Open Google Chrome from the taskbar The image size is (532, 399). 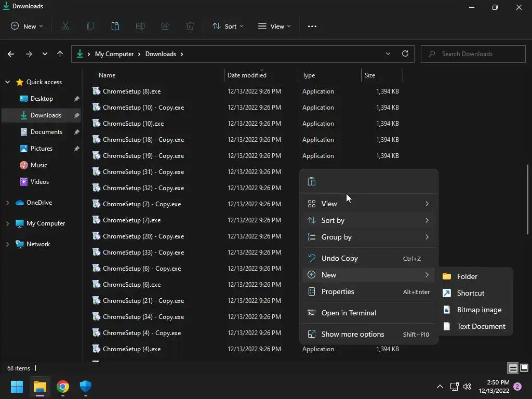tap(63, 387)
